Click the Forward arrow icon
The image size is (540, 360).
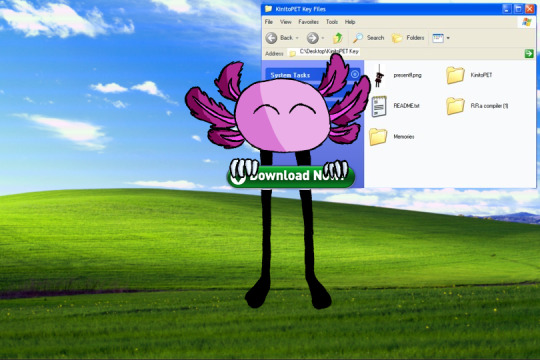click(312, 38)
